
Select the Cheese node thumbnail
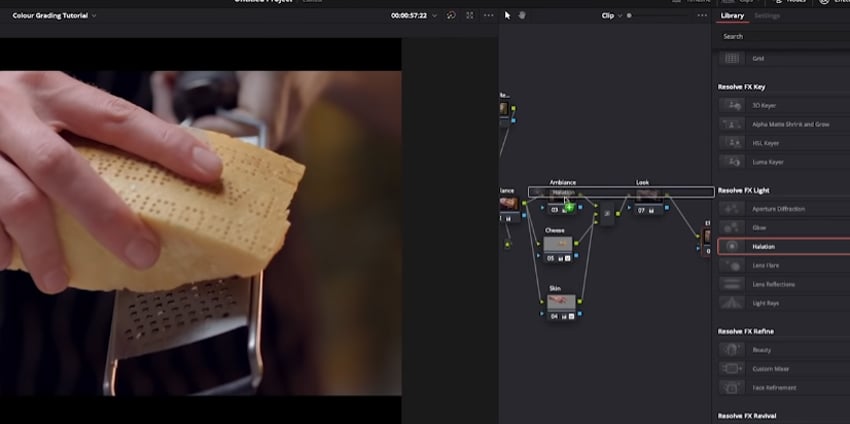pyautogui.click(x=558, y=244)
